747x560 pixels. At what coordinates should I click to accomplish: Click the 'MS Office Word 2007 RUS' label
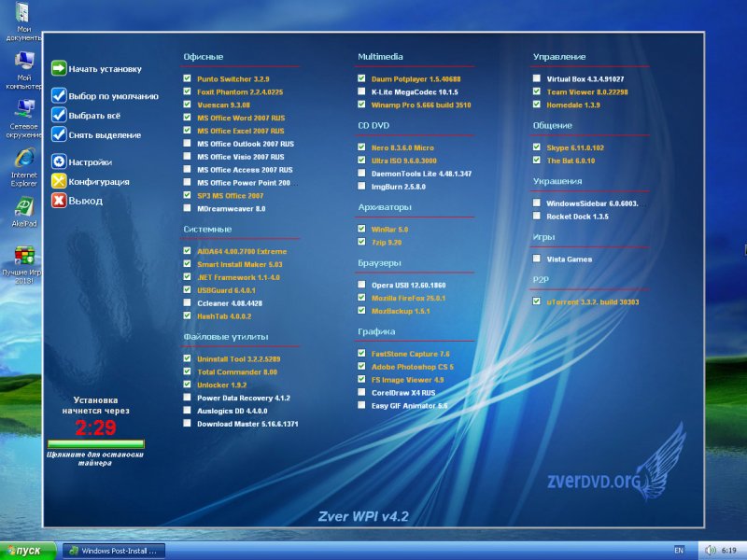pyautogui.click(x=241, y=118)
